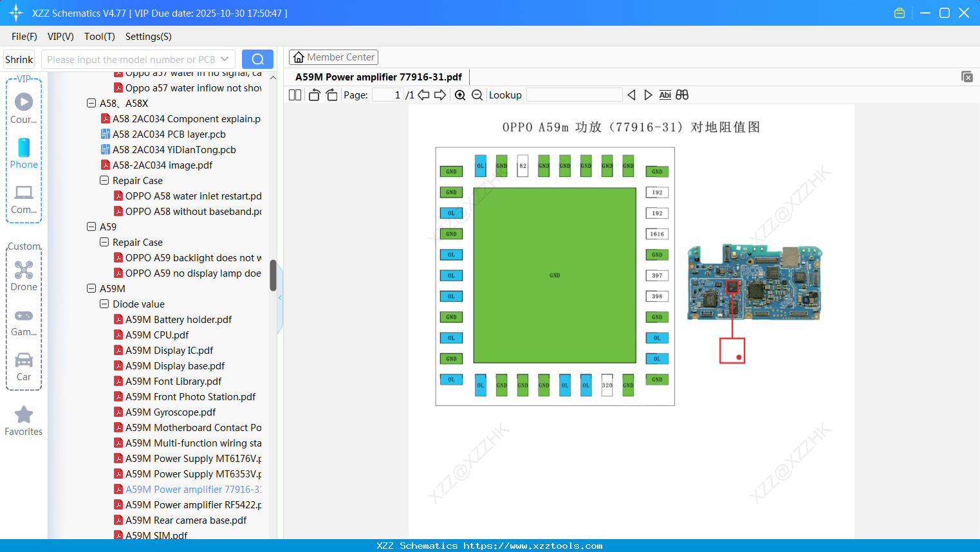The image size is (980, 552).
Task: Focus the model number or PCB input
Action: point(131,60)
